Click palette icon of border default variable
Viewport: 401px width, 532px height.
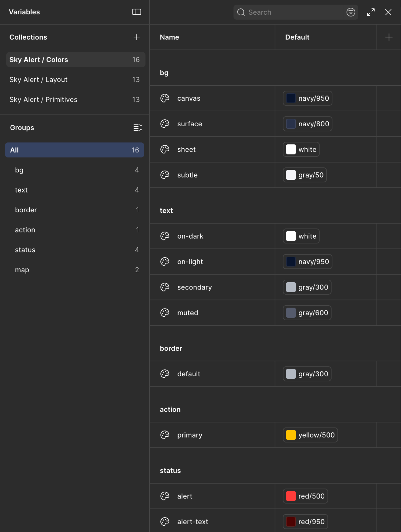coord(165,374)
